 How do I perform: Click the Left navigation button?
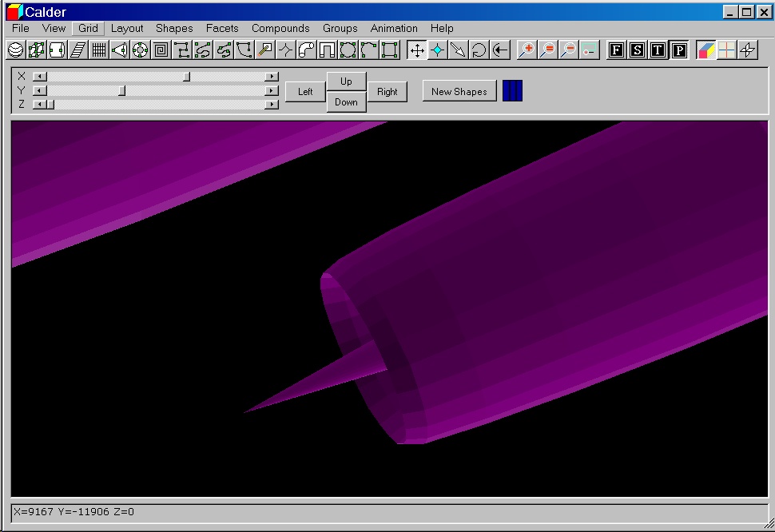click(x=305, y=92)
